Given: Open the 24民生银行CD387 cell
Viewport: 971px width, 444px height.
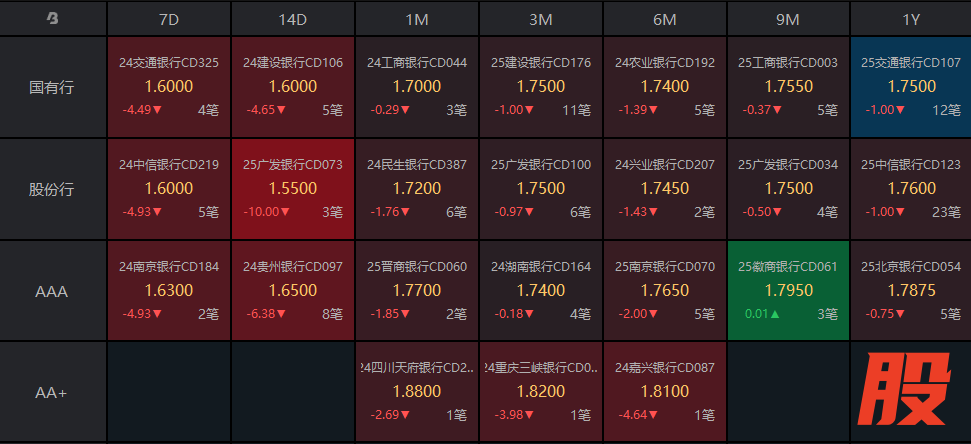Looking at the screenshot, I should 417,189.
